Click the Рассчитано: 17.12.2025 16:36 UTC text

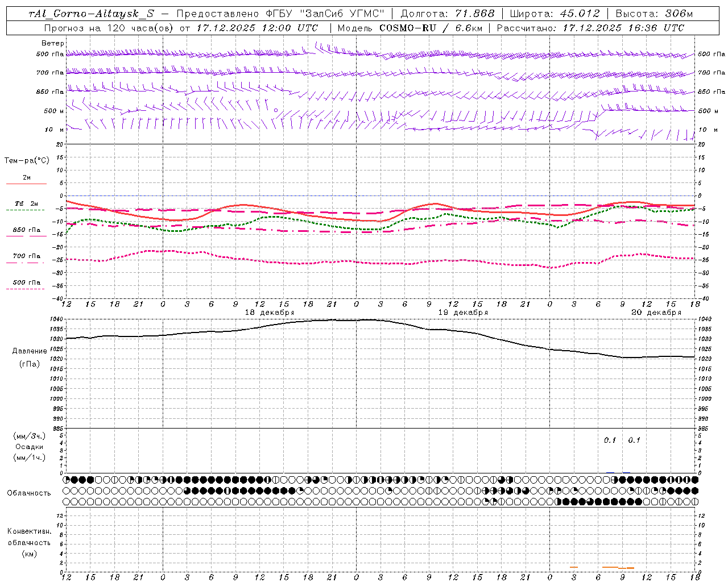(590, 28)
